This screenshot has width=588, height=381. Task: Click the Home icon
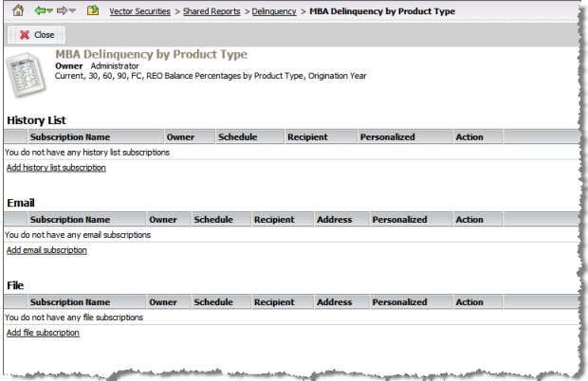[x=17, y=11]
